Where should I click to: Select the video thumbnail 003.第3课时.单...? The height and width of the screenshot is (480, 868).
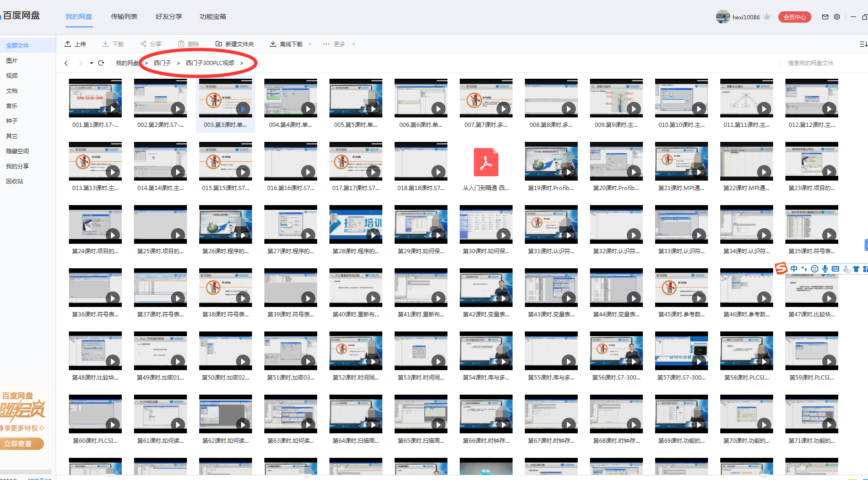226,98
